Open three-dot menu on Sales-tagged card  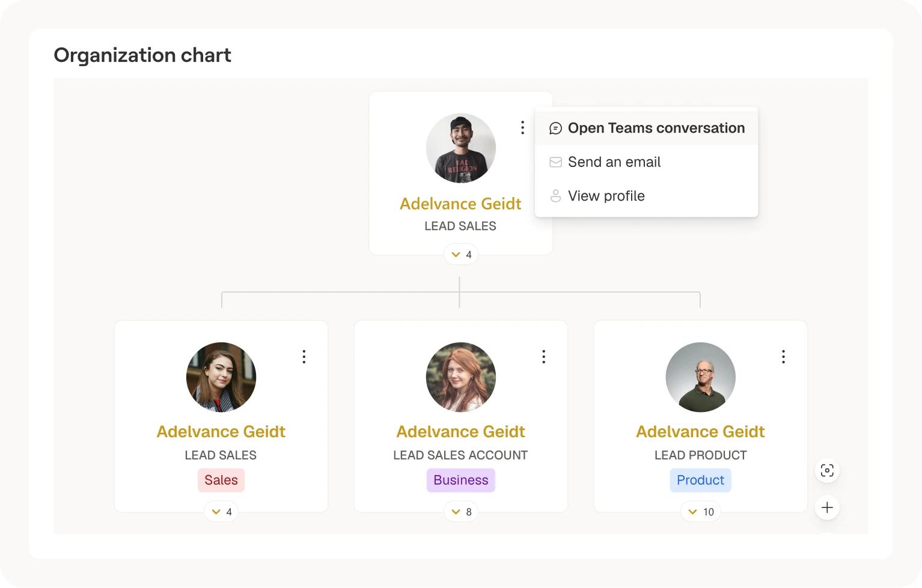click(x=304, y=357)
